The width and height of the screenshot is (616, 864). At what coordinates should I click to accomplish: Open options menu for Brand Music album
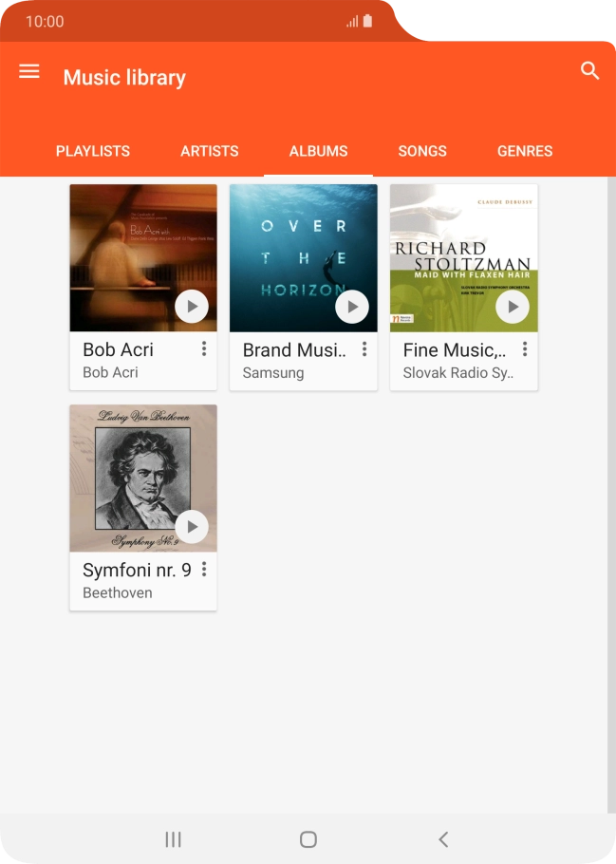click(364, 349)
